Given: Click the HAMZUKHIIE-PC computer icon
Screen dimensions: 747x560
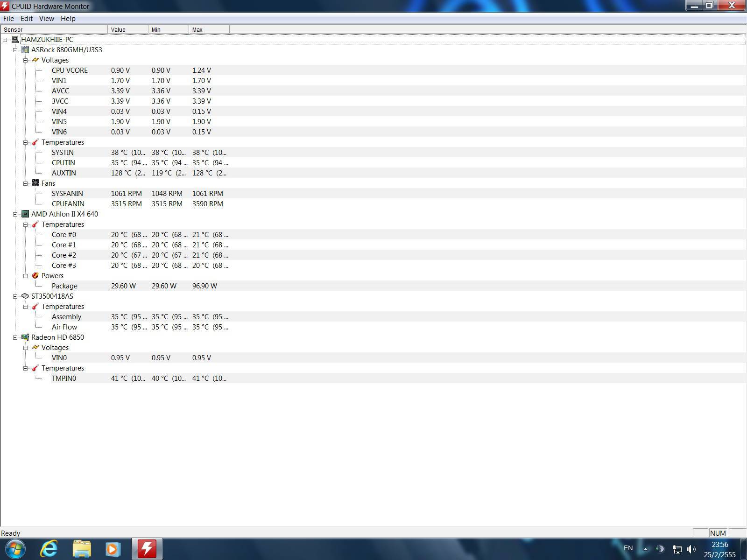Looking at the screenshot, I should coord(15,40).
